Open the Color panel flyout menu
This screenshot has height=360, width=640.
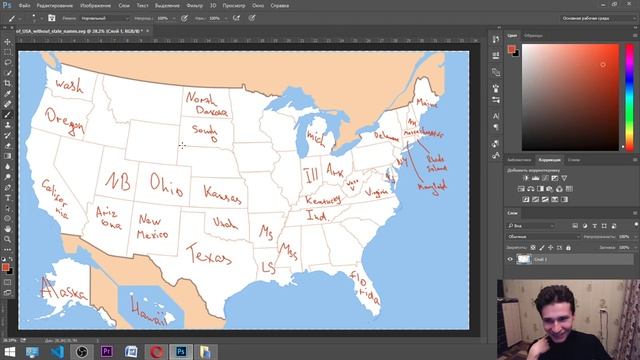click(635, 36)
